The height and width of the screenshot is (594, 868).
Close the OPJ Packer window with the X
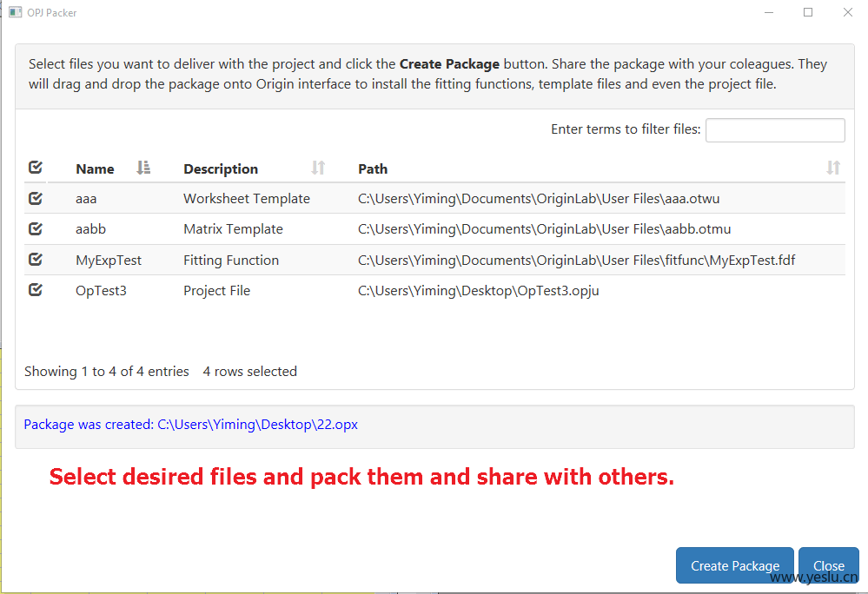click(x=847, y=12)
